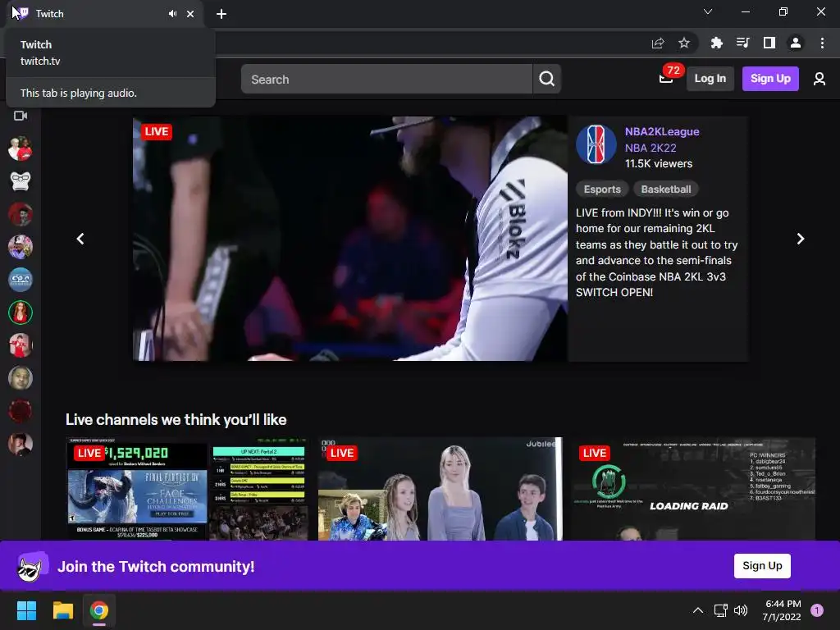
Task: Click '11.5K viewers' text
Action: pyautogui.click(x=659, y=164)
